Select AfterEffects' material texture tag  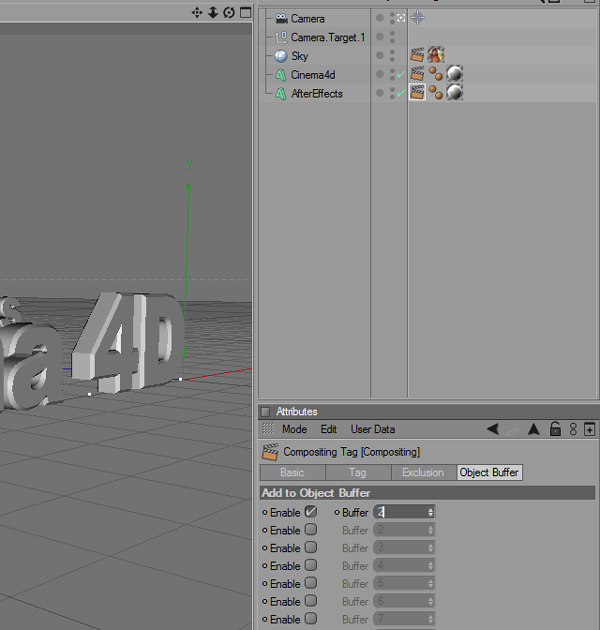(x=455, y=92)
